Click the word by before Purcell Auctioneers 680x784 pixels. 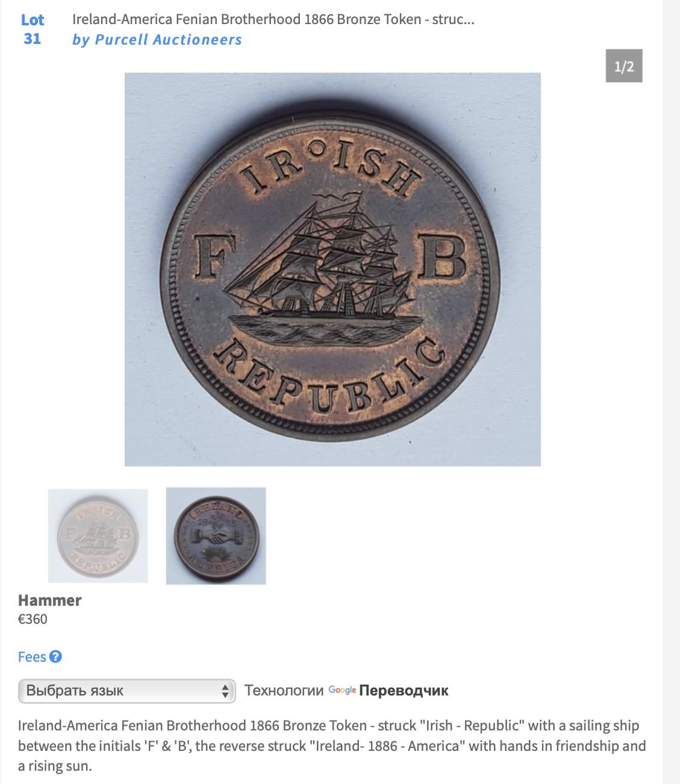[x=81, y=40]
